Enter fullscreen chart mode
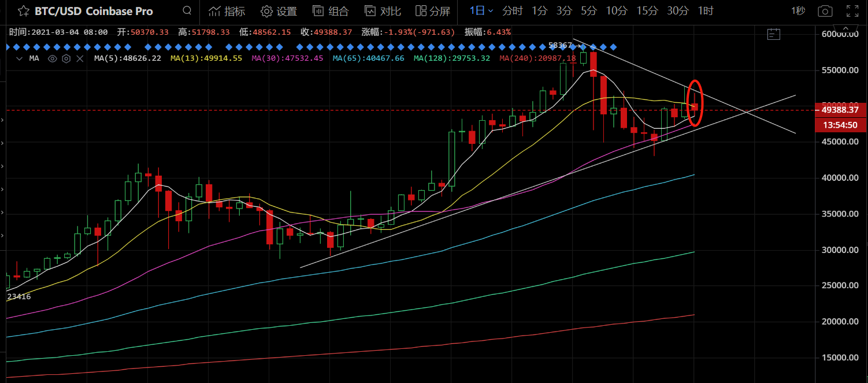This screenshot has width=868, height=383. pos(852,11)
